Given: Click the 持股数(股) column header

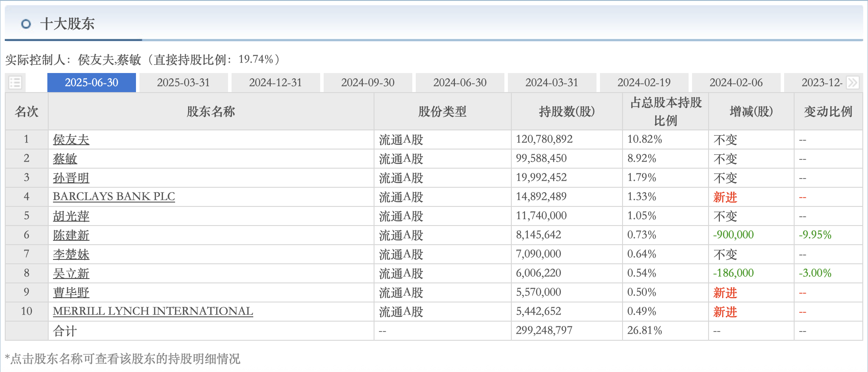Looking at the screenshot, I should [x=567, y=112].
